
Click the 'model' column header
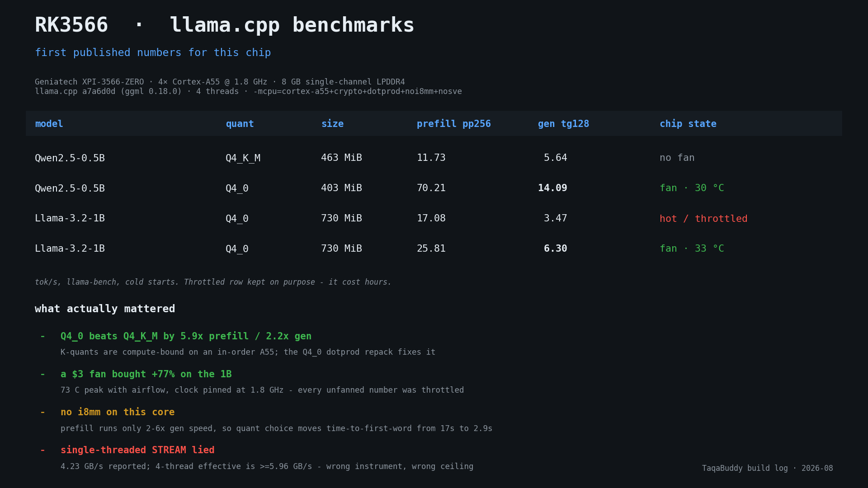49,124
